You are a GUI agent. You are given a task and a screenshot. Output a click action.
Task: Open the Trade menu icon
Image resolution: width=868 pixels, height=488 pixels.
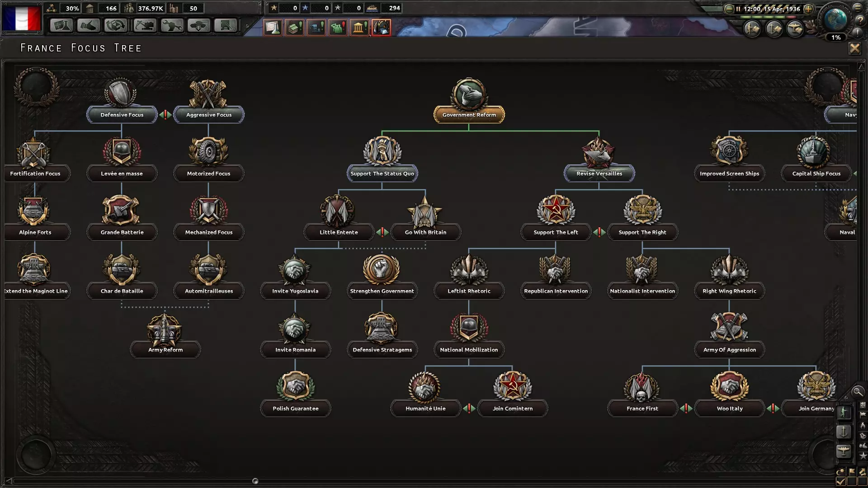(116, 26)
